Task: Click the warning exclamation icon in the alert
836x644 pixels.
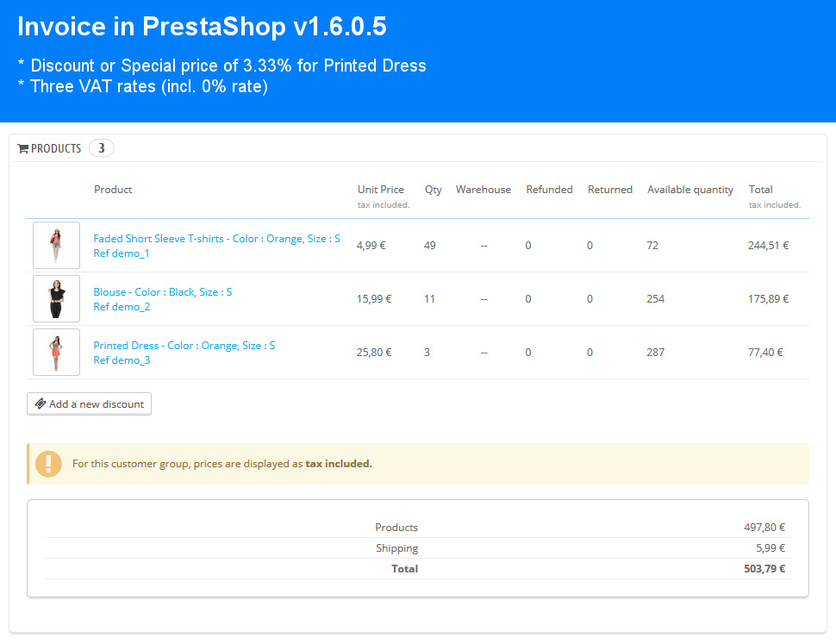Action: point(48,464)
